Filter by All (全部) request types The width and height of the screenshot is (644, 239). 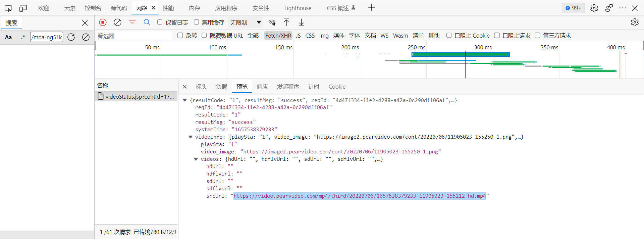tap(253, 35)
